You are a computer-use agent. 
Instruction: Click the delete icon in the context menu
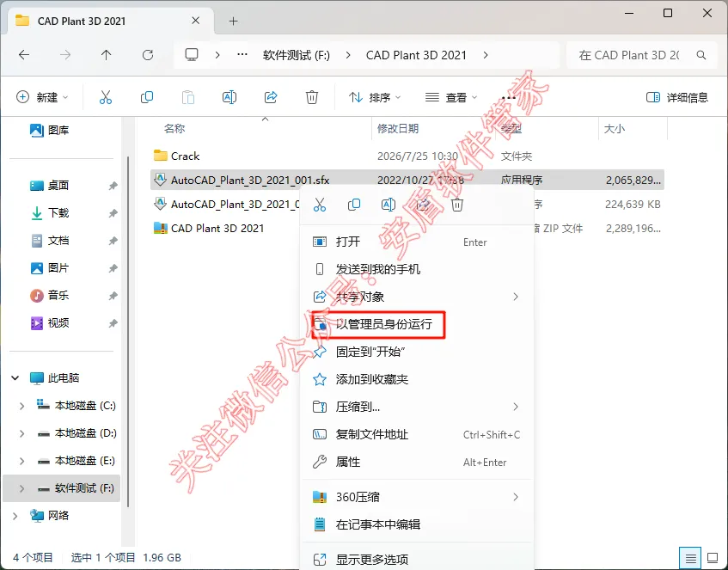click(457, 205)
